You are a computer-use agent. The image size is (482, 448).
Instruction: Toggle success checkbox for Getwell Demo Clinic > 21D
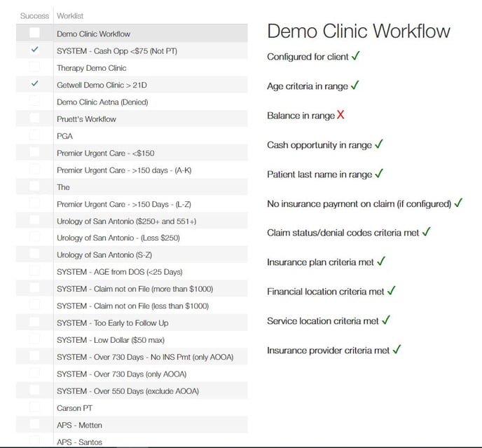click(x=34, y=85)
